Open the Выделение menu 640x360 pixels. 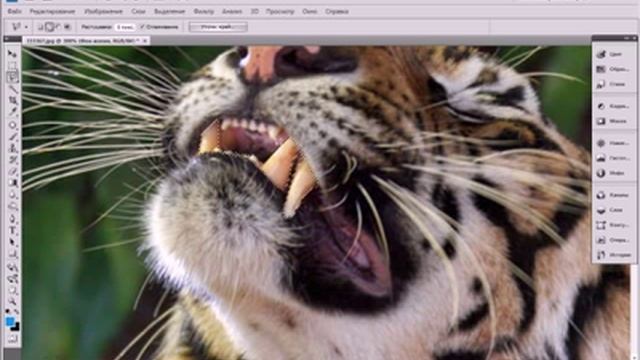pos(169,11)
